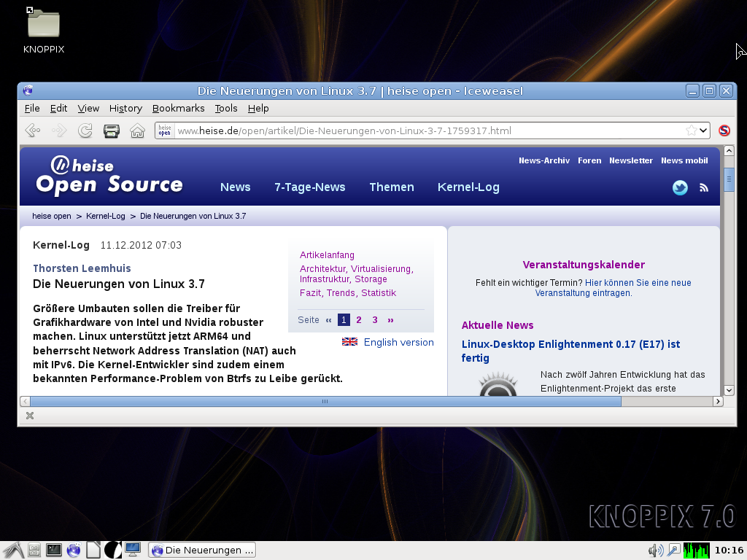Open the View menu

click(x=88, y=109)
